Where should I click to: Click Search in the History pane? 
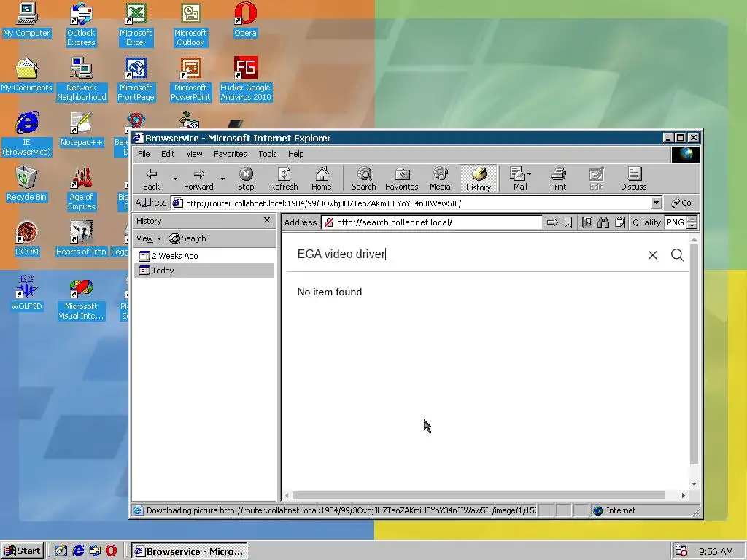click(187, 238)
